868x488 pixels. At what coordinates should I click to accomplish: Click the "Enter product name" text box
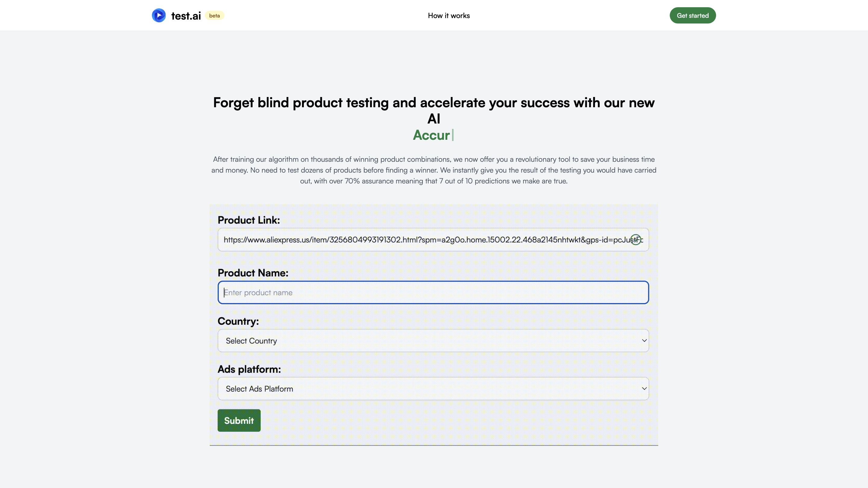click(x=433, y=292)
